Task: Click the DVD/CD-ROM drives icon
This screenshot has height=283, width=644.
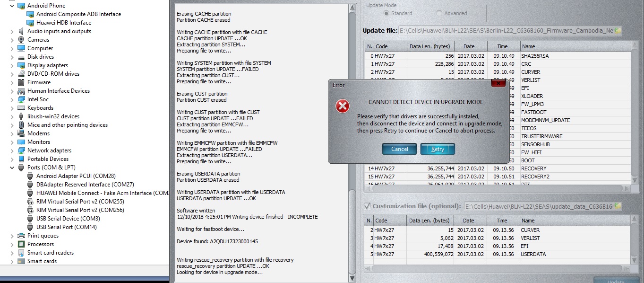Action: tap(21, 74)
